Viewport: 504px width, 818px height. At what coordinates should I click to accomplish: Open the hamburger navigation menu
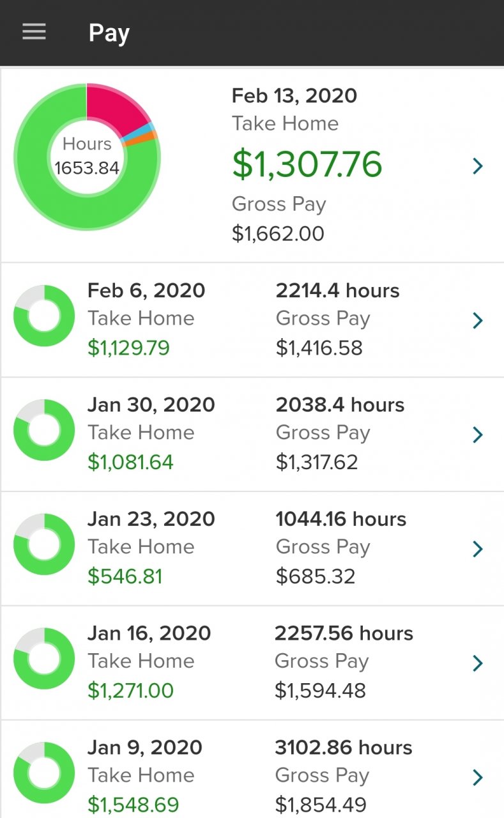tap(34, 32)
